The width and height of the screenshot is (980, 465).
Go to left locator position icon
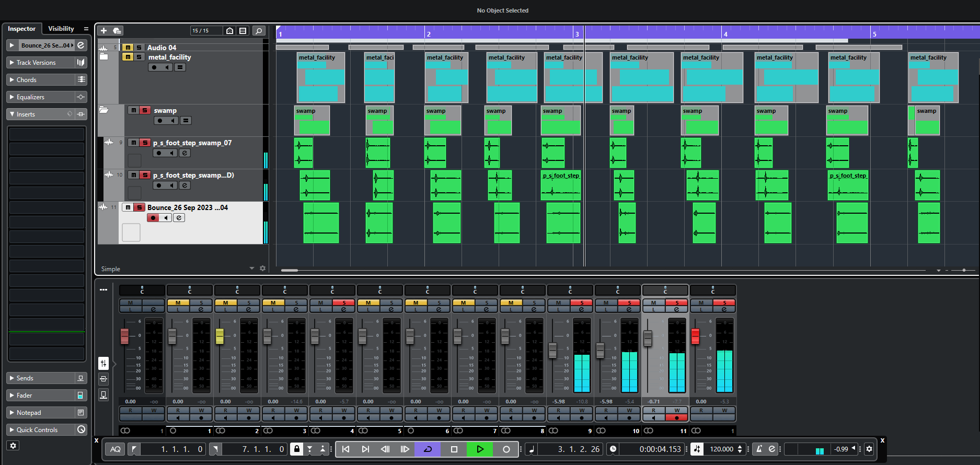[134, 449]
